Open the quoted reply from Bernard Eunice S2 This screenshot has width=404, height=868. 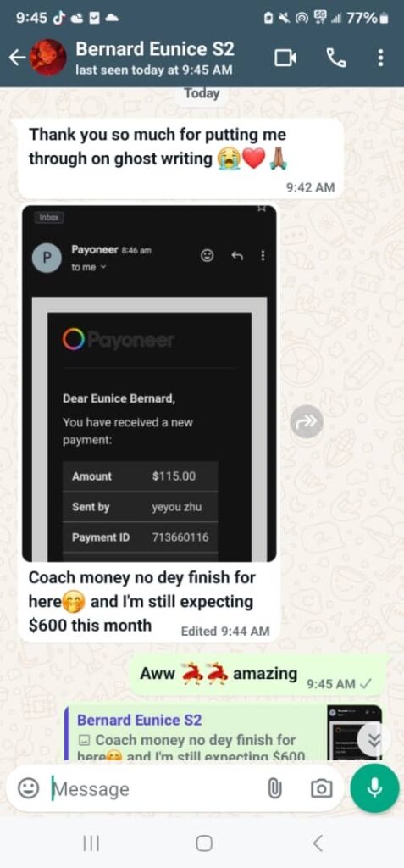pyautogui.click(x=223, y=733)
